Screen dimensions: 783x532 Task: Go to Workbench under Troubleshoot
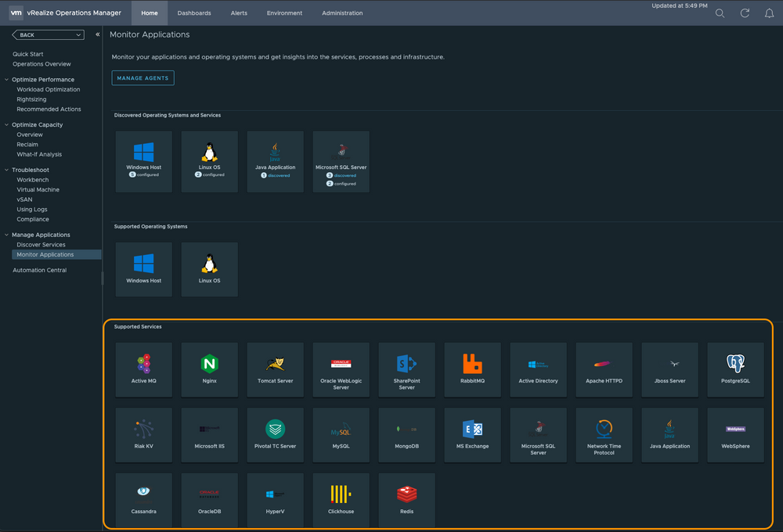click(x=34, y=180)
